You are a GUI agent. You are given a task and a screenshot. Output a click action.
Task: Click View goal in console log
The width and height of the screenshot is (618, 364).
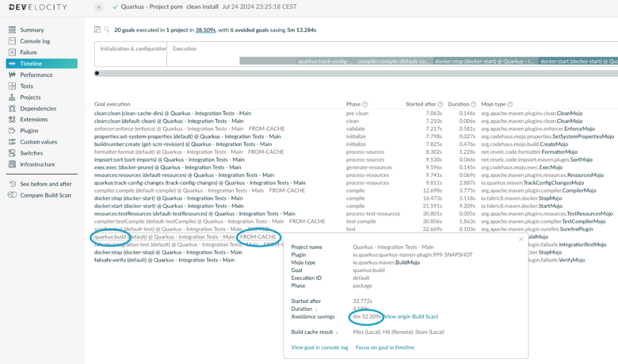(x=319, y=348)
